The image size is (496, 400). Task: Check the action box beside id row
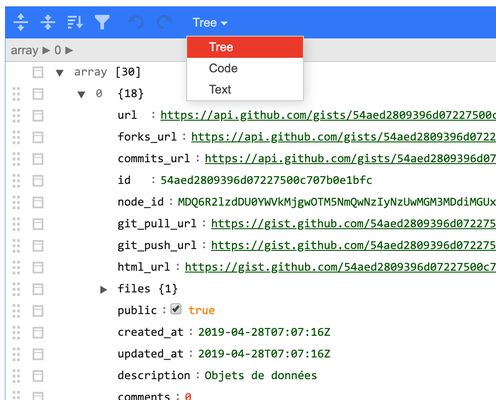(x=38, y=181)
